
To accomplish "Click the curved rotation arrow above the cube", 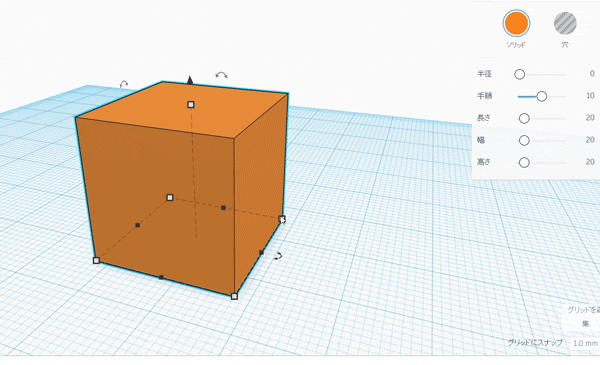I will [221, 75].
